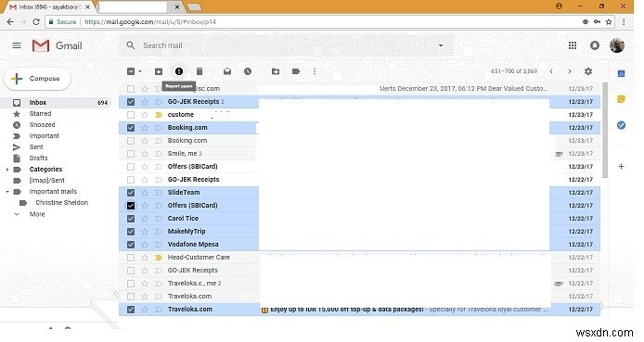Image resolution: width=644 pixels, height=342 pixels.
Task: Collapse the Important mails label arrow
Action: coord(7,192)
